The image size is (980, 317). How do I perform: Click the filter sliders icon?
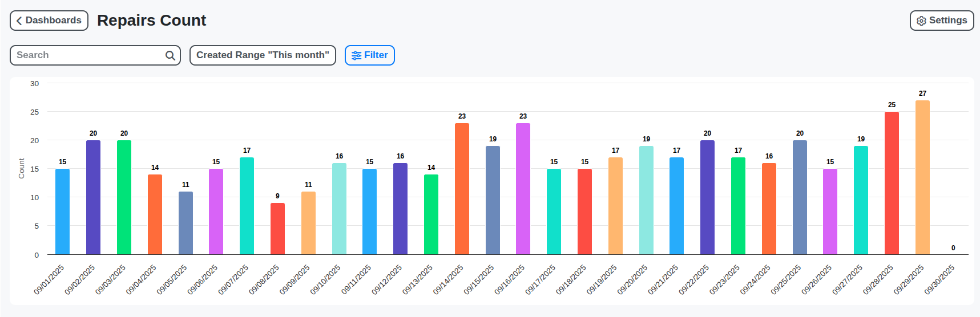356,55
